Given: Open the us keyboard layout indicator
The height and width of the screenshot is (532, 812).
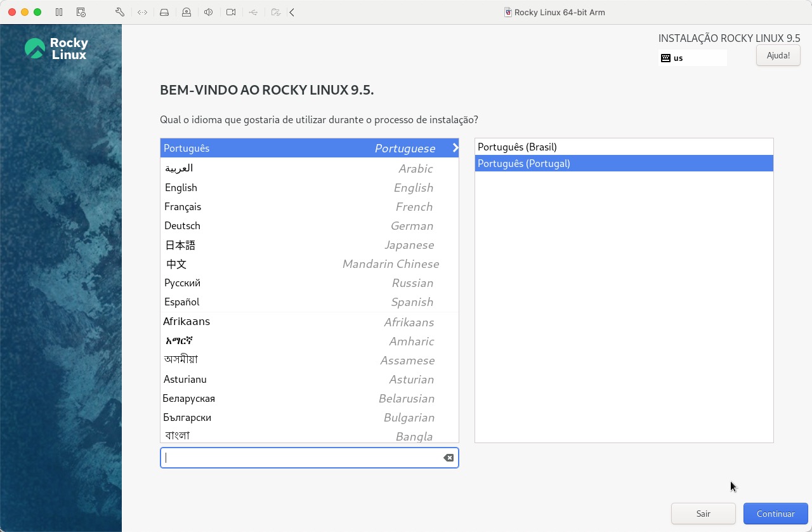Looking at the screenshot, I should (x=691, y=58).
